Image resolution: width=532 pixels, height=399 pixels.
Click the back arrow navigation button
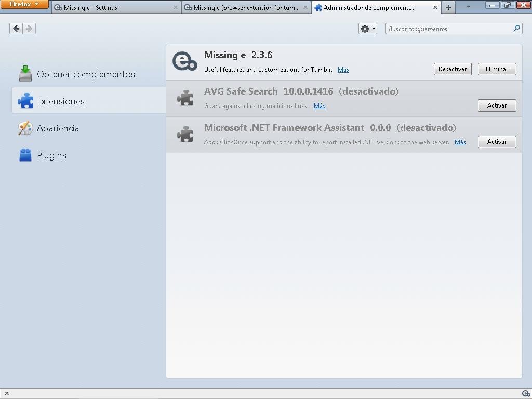(x=16, y=29)
